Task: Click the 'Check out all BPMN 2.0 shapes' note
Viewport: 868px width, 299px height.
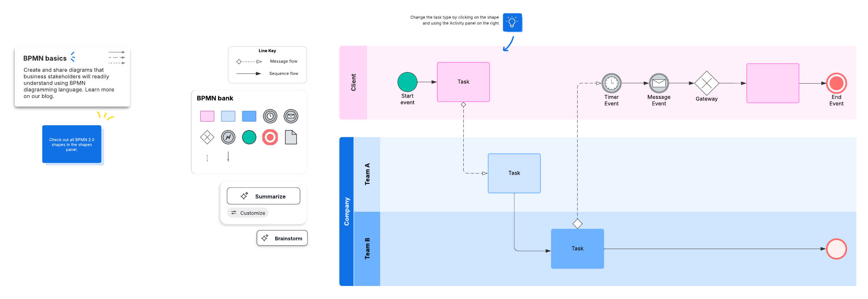Action: coord(72,144)
